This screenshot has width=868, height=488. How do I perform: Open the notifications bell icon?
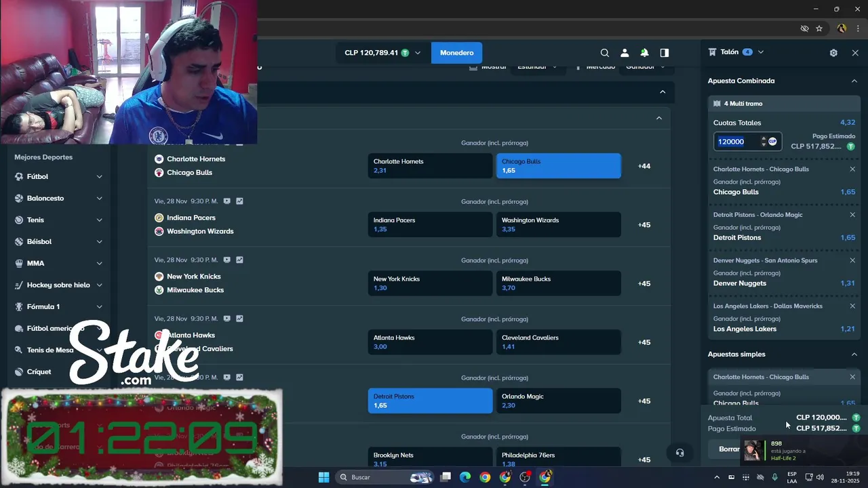tap(644, 53)
